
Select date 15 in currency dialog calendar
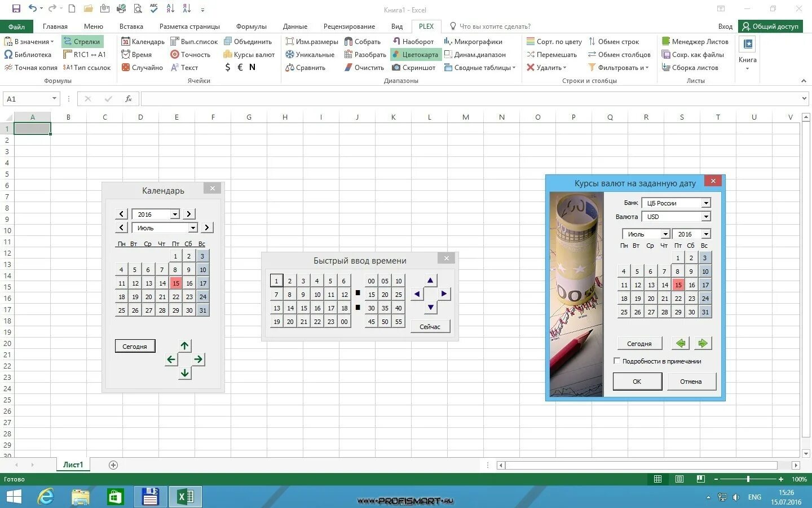tap(678, 284)
